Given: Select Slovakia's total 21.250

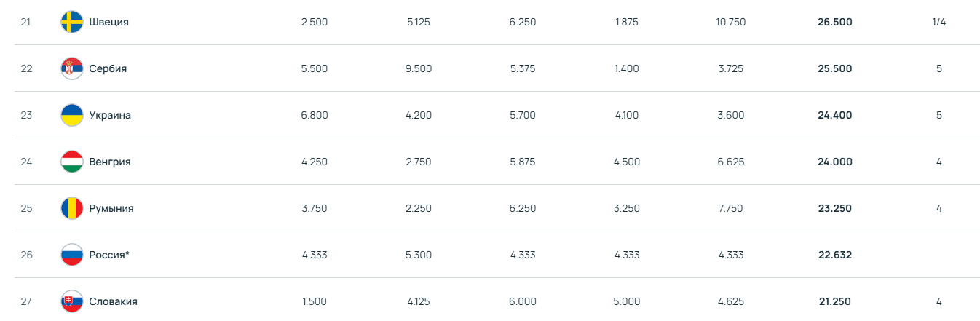Looking at the screenshot, I should pyautogui.click(x=834, y=301).
